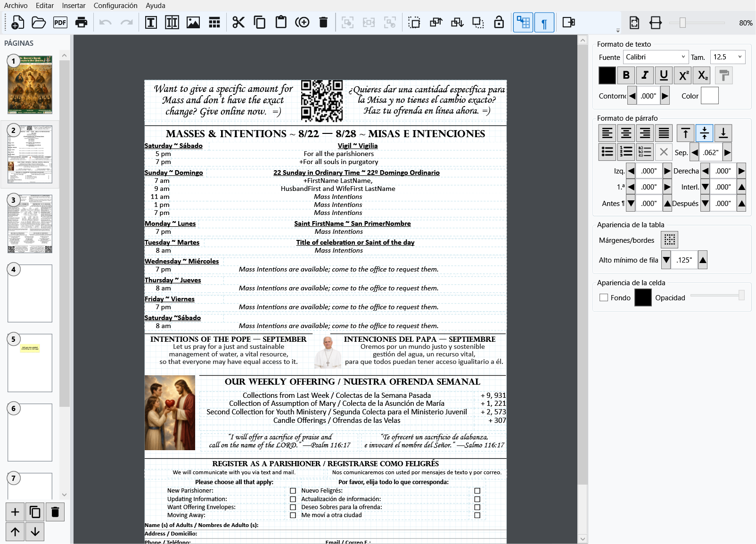Image resolution: width=756 pixels, height=544 pixels.
Task: Click the open folder icon
Action: [x=39, y=23]
